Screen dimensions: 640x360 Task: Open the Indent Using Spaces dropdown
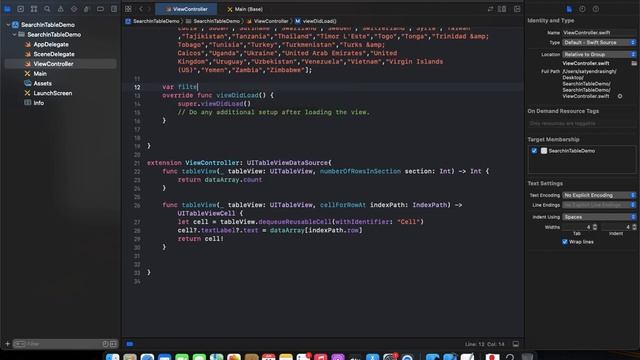click(x=599, y=217)
